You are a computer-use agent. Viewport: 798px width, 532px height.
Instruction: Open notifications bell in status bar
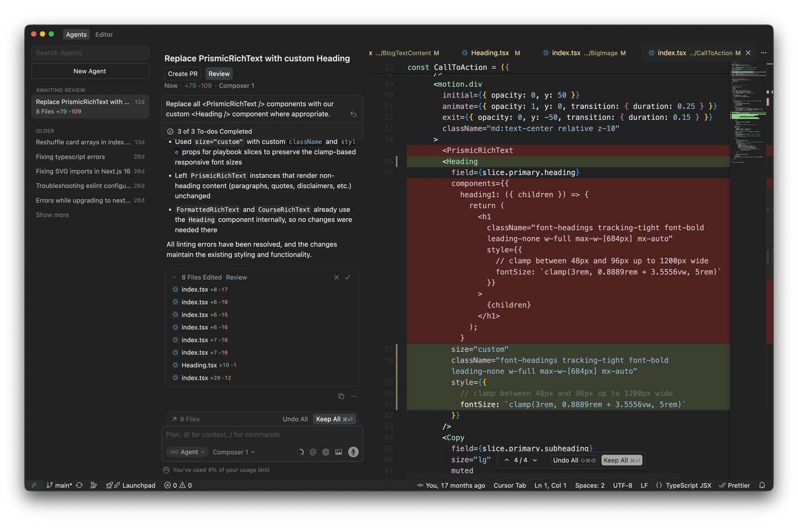click(x=762, y=485)
